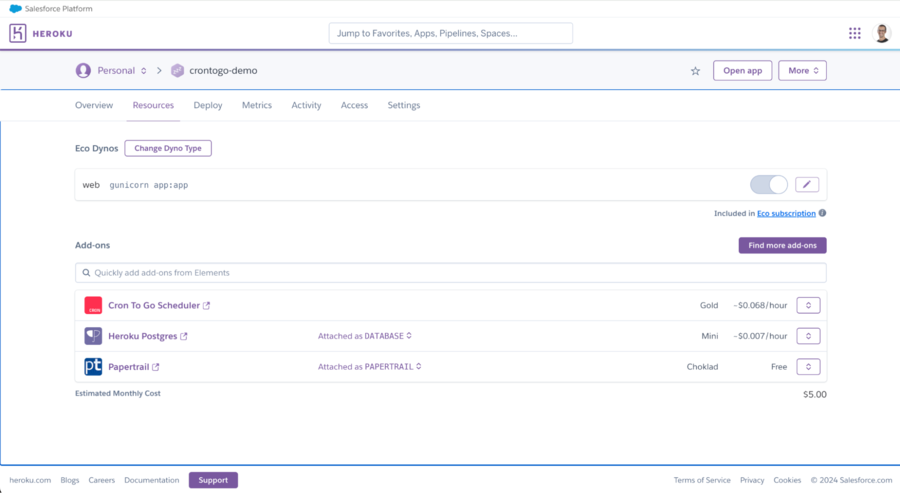
Task: Click the crontogo-demo app hexagon icon
Action: pyautogui.click(x=177, y=71)
